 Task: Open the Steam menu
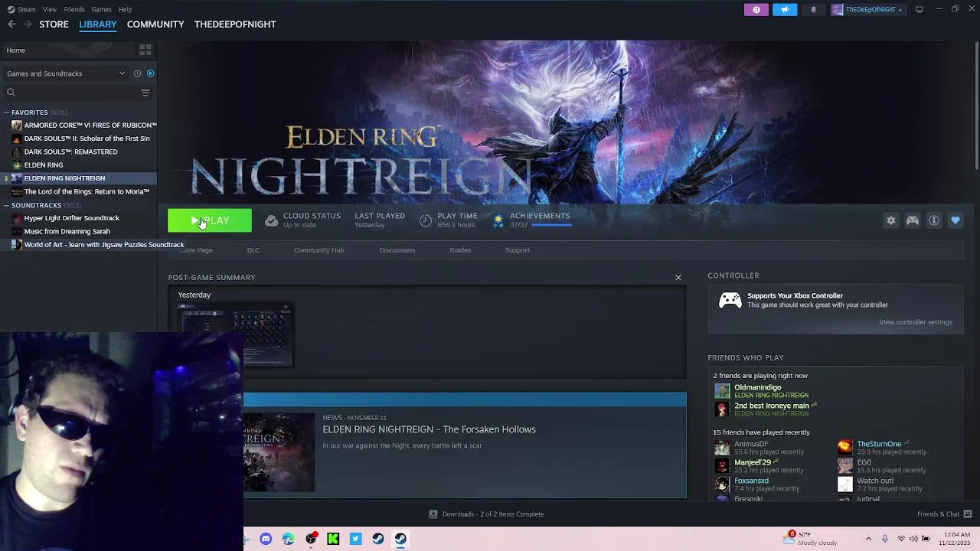(x=21, y=9)
